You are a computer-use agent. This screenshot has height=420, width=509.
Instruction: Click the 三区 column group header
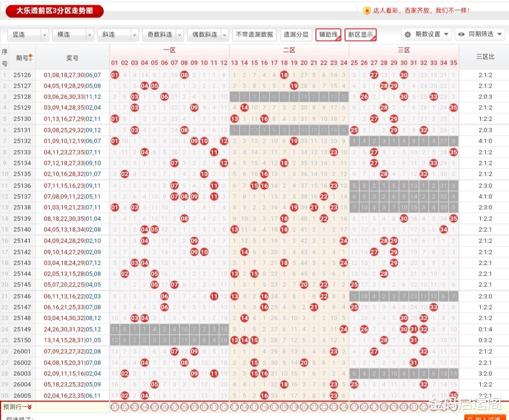[x=404, y=50]
